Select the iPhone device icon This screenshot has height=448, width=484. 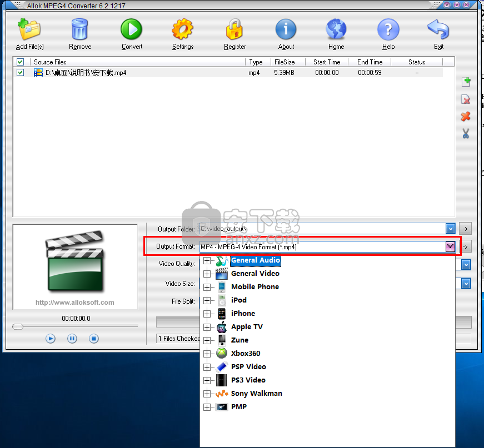(222, 314)
